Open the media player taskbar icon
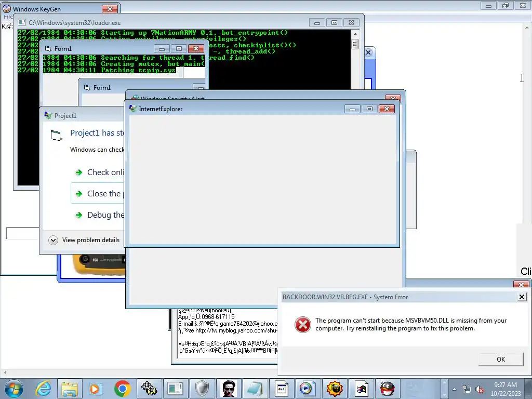The height and width of the screenshot is (399, 532). tap(95, 389)
